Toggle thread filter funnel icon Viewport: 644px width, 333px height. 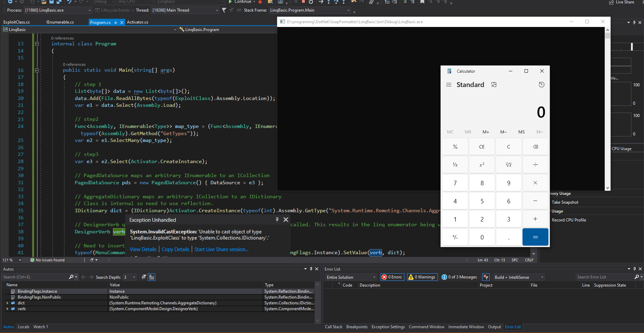coord(224,10)
